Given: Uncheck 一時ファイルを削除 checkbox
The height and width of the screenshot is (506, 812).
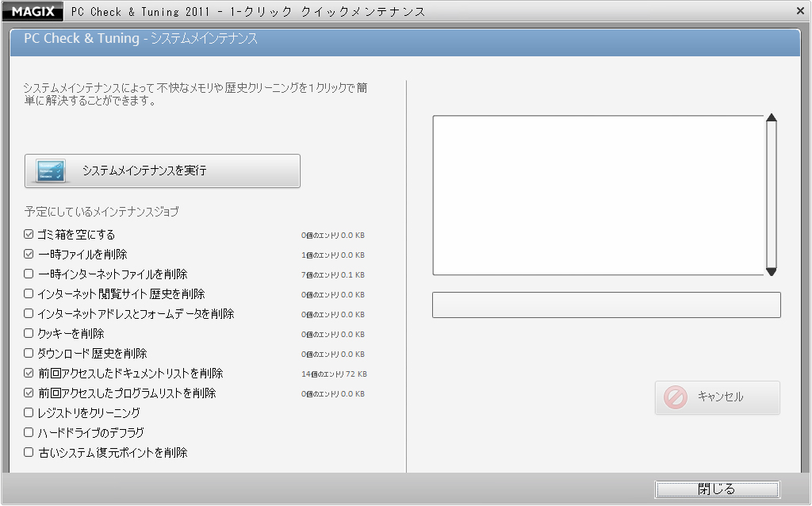Looking at the screenshot, I should (29, 255).
